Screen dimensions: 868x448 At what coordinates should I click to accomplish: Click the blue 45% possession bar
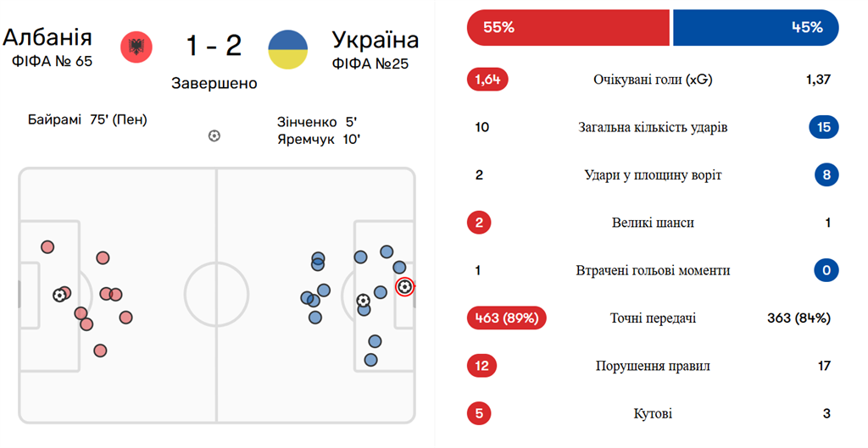click(x=754, y=27)
